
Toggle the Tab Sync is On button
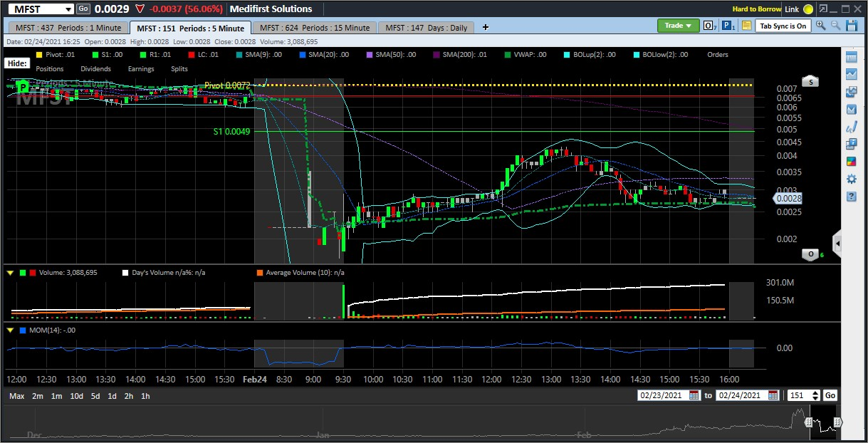point(783,26)
